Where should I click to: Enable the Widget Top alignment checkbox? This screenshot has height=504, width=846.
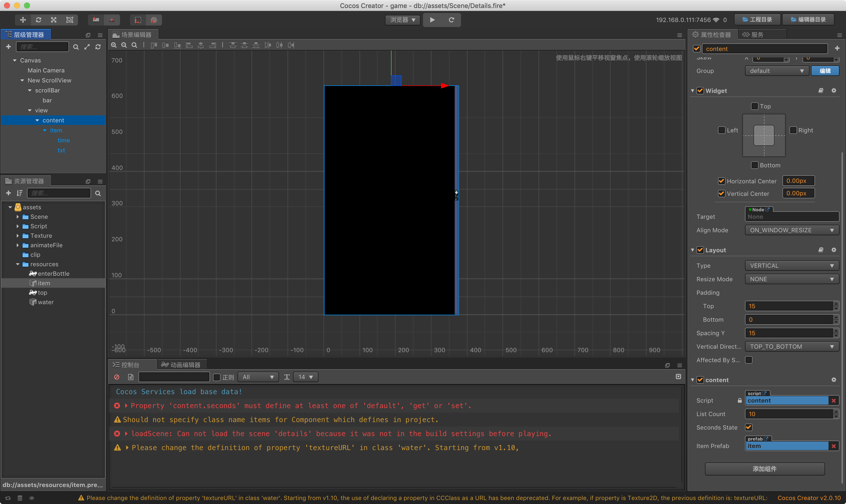point(754,106)
